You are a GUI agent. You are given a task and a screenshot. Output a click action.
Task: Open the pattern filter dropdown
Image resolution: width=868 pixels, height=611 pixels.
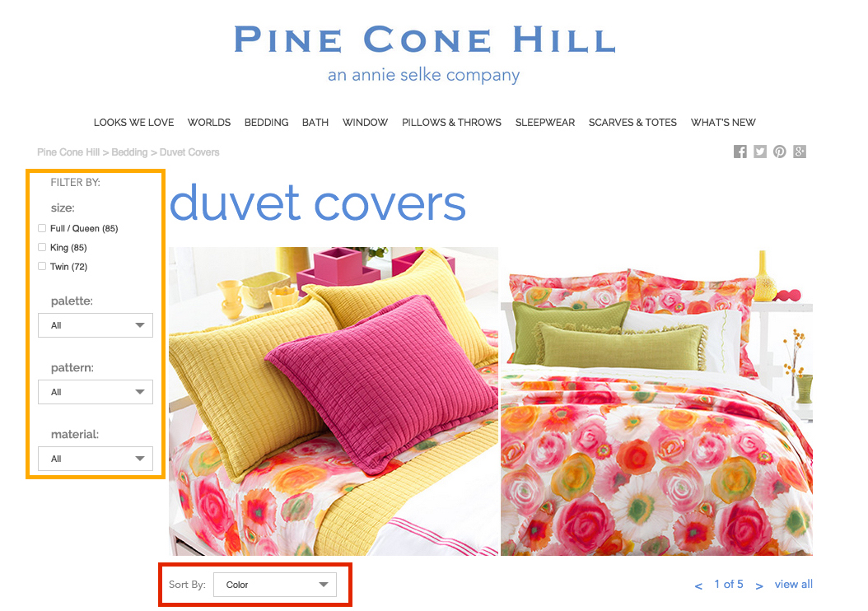(x=96, y=392)
